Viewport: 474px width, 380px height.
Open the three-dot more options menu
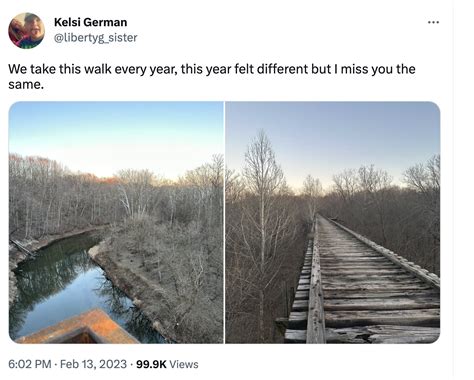tap(433, 22)
